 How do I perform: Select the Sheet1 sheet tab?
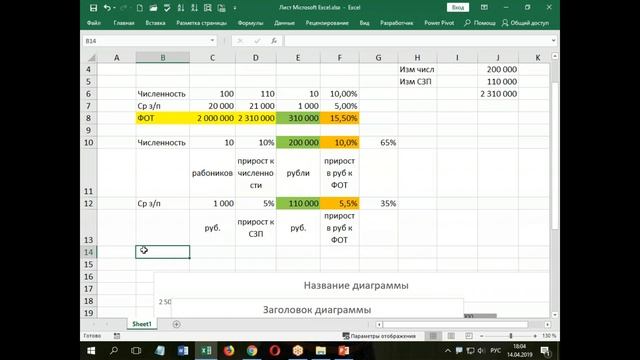(x=142, y=324)
